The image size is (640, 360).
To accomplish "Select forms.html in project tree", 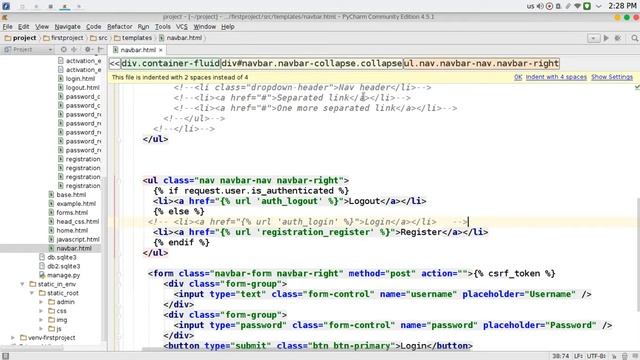I will point(68,213).
